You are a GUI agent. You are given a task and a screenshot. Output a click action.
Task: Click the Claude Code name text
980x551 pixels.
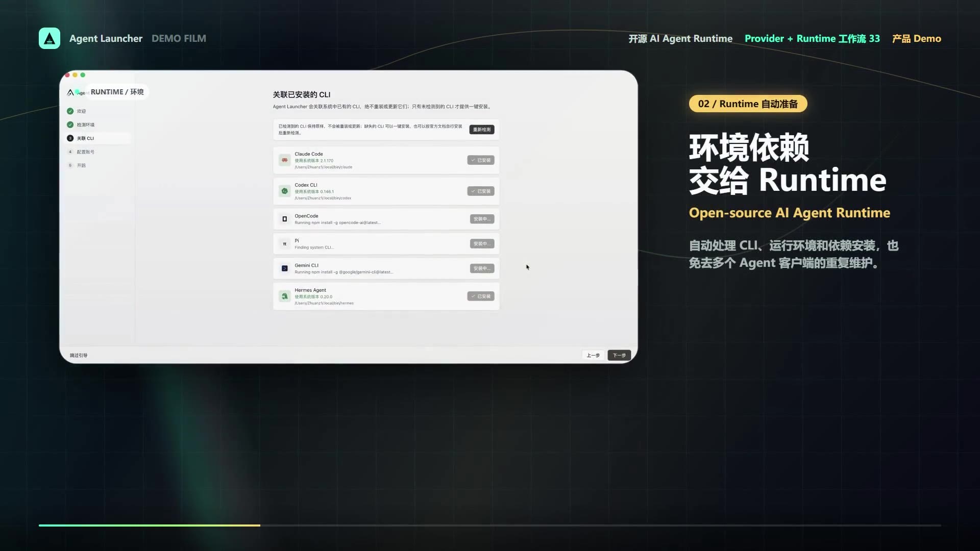point(309,154)
